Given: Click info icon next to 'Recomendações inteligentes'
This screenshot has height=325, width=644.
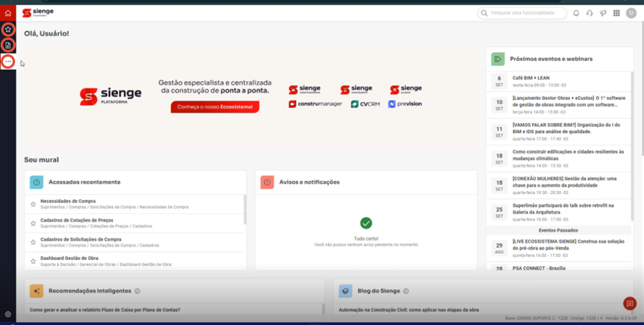Looking at the screenshot, I should 137,291.
